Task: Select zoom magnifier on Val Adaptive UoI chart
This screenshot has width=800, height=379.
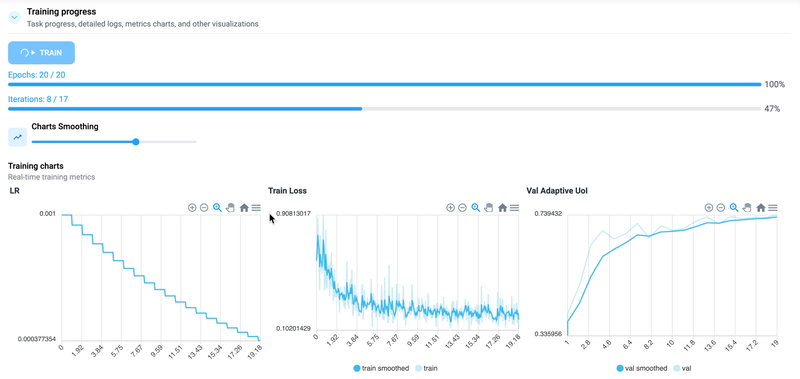Action: pyautogui.click(x=734, y=208)
